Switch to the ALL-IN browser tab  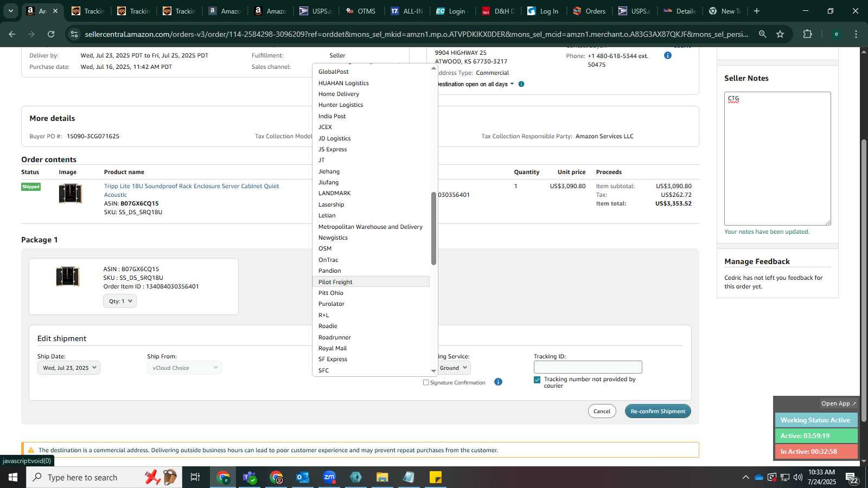pos(407,11)
